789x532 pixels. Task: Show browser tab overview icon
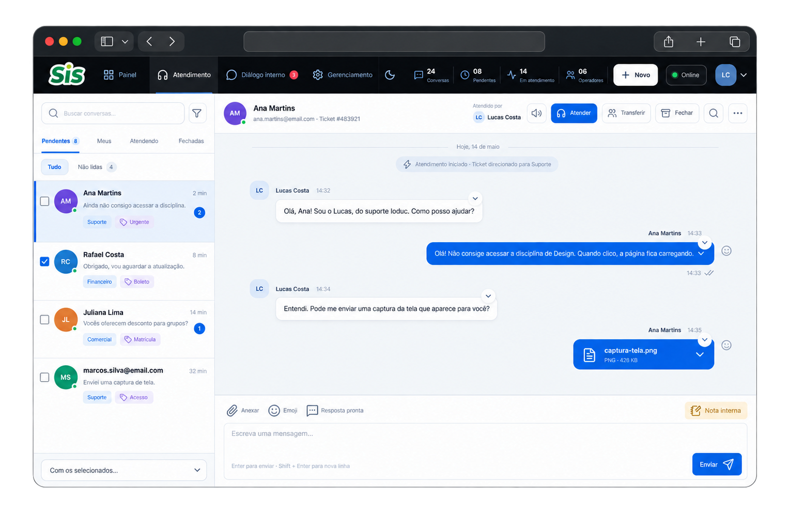(735, 41)
